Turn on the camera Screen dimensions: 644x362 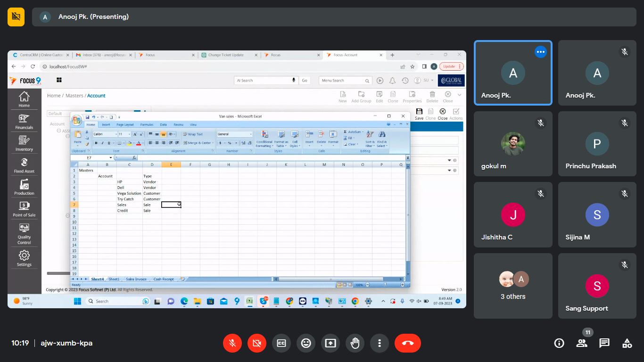[x=257, y=343]
